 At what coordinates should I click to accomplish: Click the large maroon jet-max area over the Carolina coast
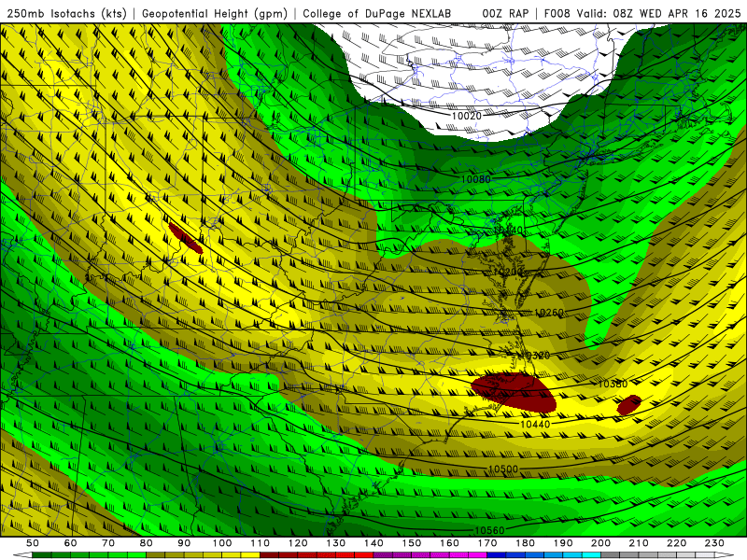514,391
